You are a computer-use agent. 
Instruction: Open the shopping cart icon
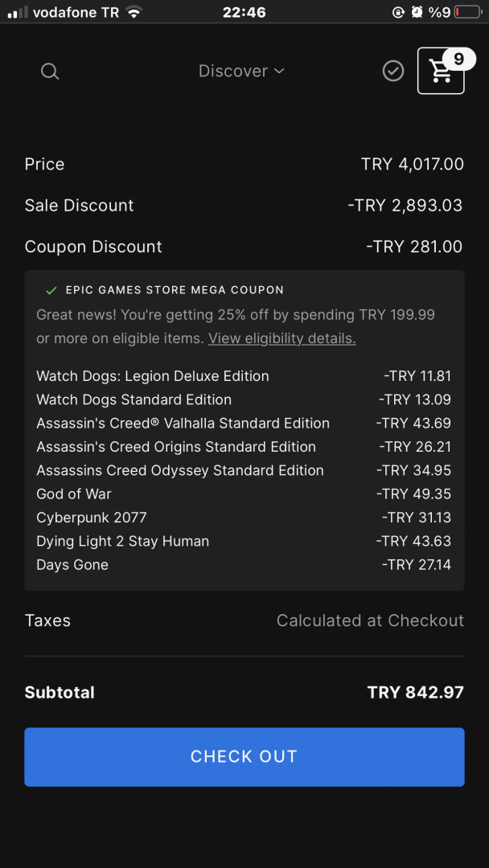(440, 72)
